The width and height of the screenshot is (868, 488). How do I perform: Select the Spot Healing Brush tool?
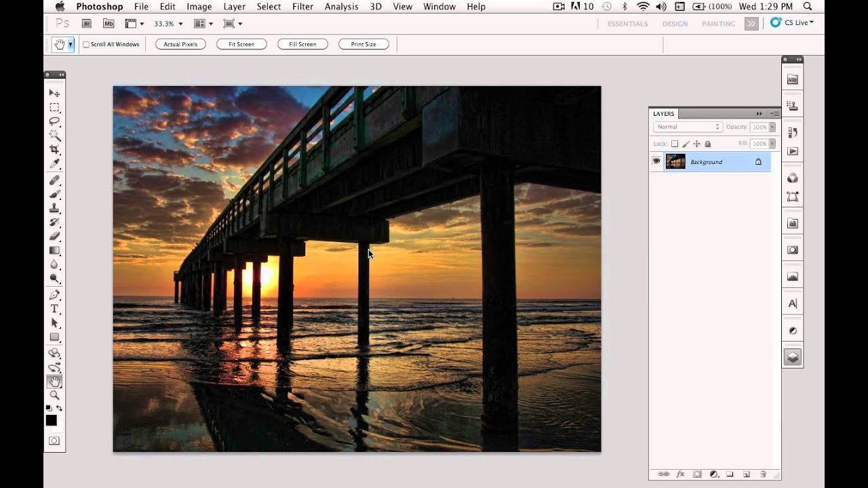(54, 180)
